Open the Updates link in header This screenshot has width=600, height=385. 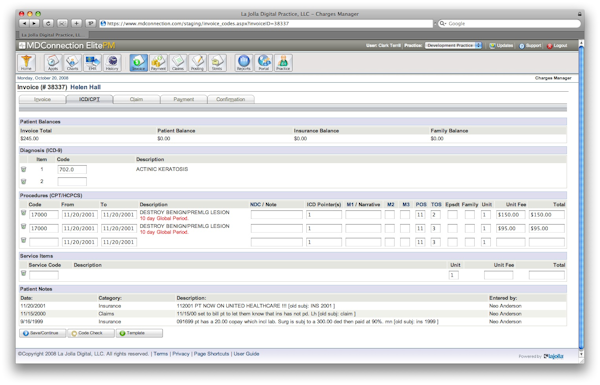pyautogui.click(x=502, y=46)
